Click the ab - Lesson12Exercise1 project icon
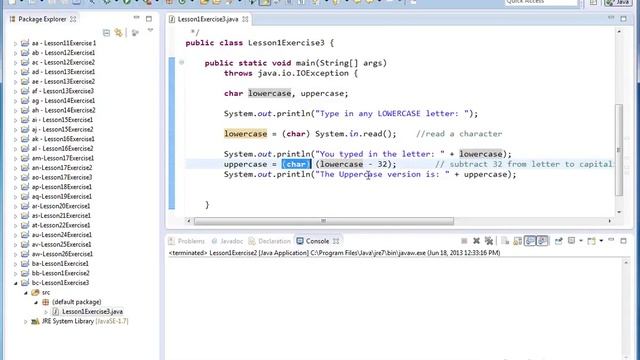This screenshot has height=360, width=640. point(25,53)
